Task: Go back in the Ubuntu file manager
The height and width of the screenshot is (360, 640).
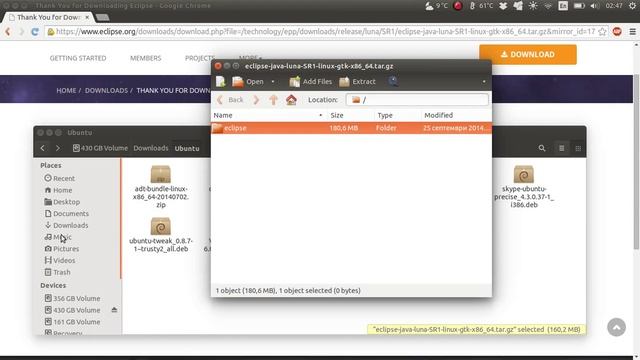Action: (x=43, y=148)
